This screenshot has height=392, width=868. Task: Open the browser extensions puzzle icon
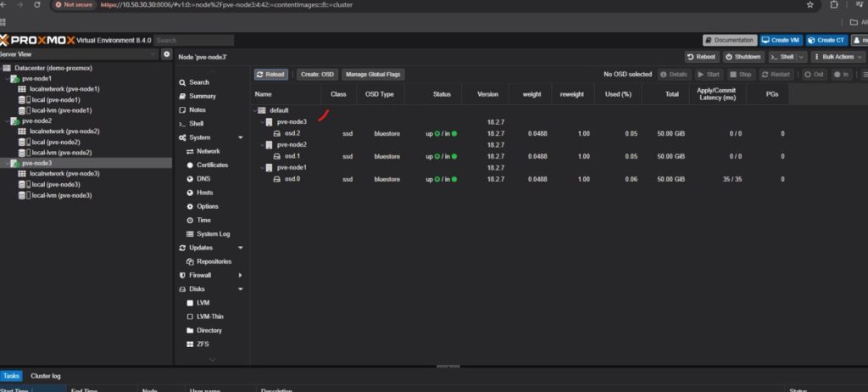(x=834, y=4)
